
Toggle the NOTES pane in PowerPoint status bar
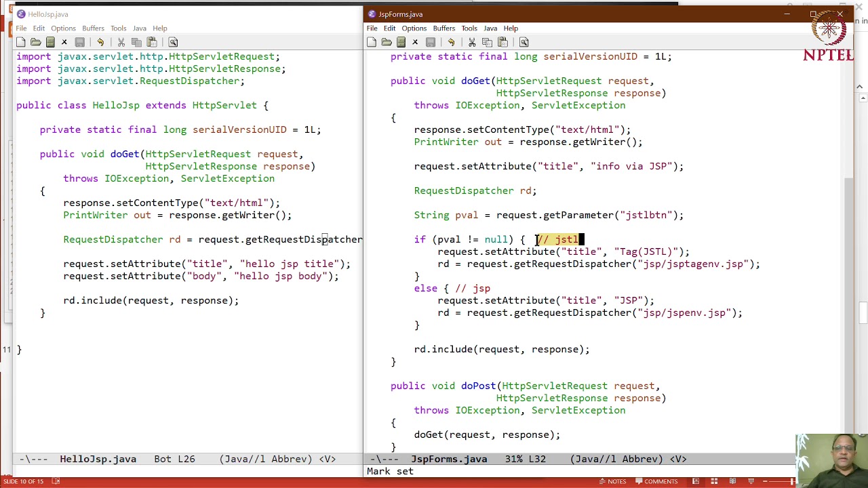(612, 481)
